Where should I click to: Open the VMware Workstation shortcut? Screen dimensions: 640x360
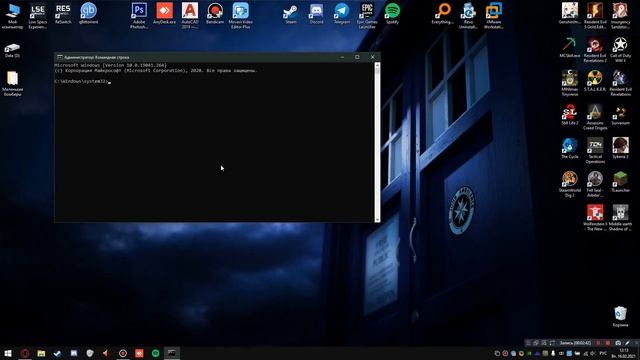click(493, 15)
